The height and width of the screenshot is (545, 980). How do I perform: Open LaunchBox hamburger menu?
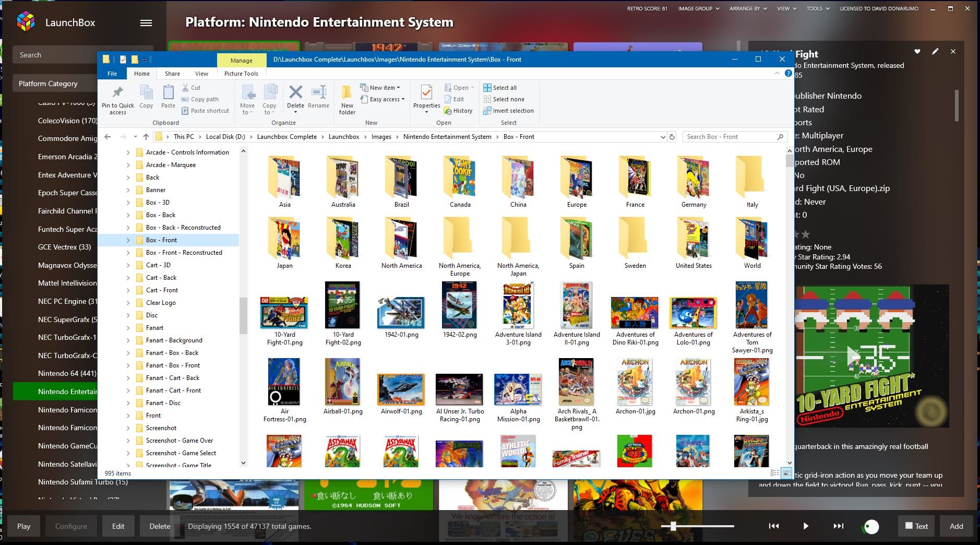[x=146, y=22]
